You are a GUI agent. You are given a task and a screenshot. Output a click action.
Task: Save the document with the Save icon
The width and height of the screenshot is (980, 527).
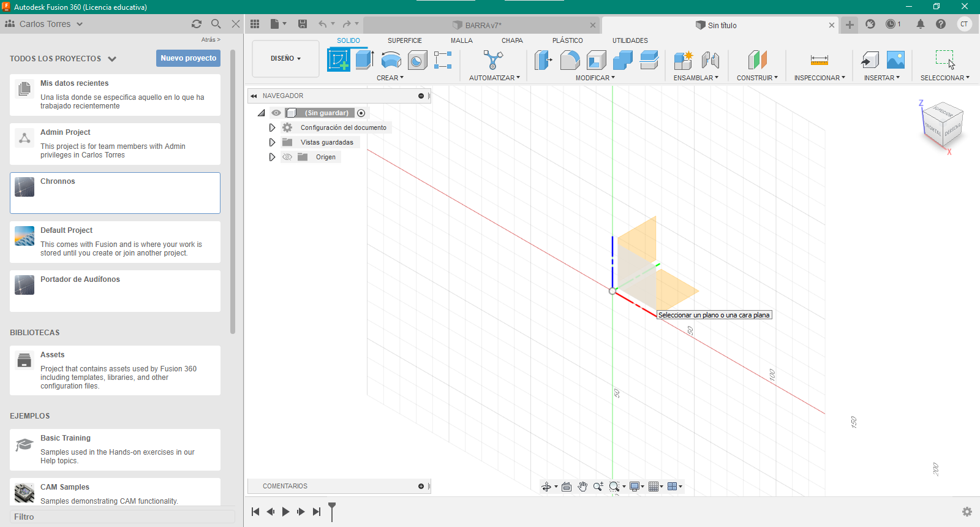click(x=303, y=24)
